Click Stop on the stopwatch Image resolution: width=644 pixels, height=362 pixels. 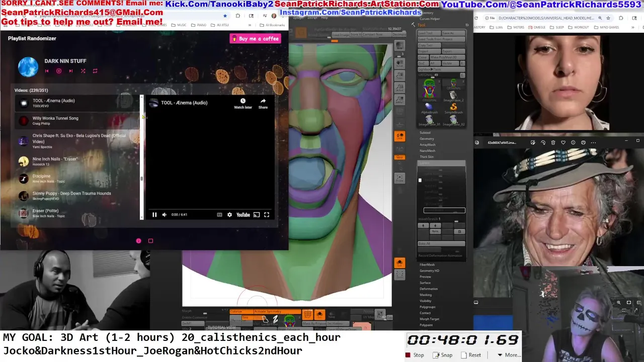click(415, 355)
